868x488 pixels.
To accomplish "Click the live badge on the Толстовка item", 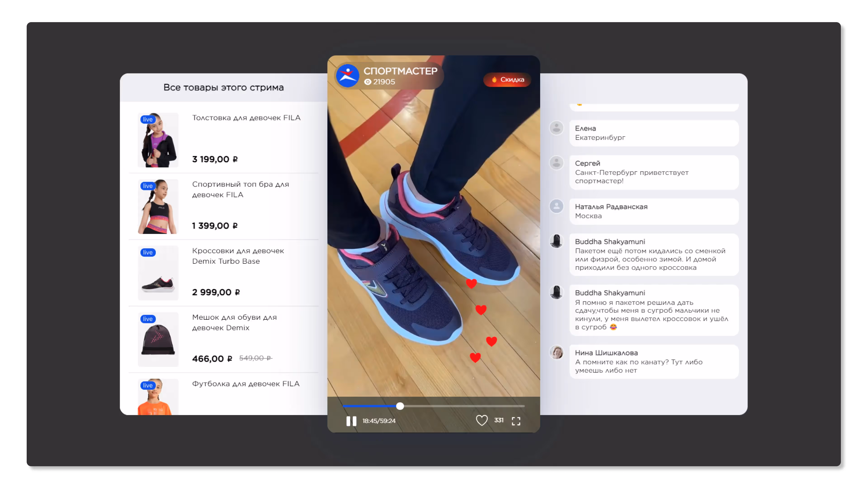I will click(148, 119).
